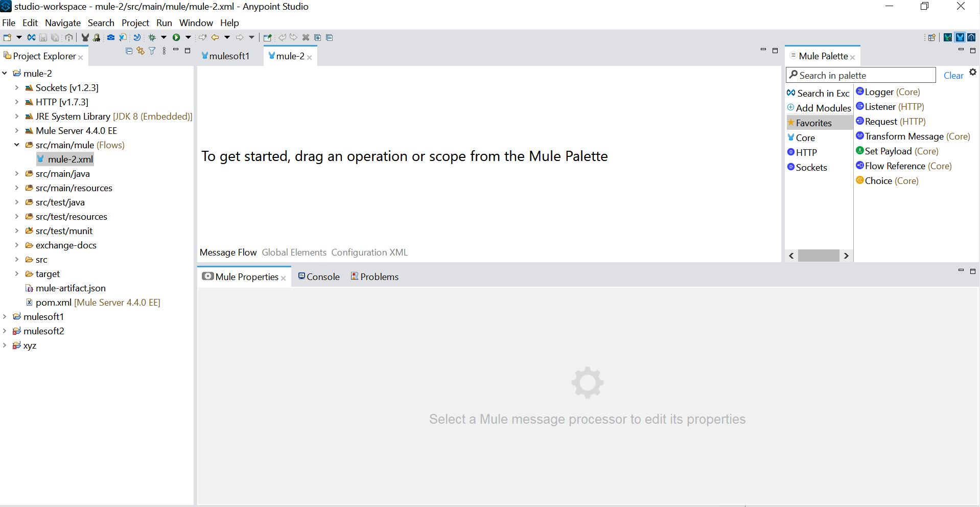This screenshot has width=980, height=507.
Task: Click the palette horizontal scrollbar thumb
Action: (x=819, y=256)
